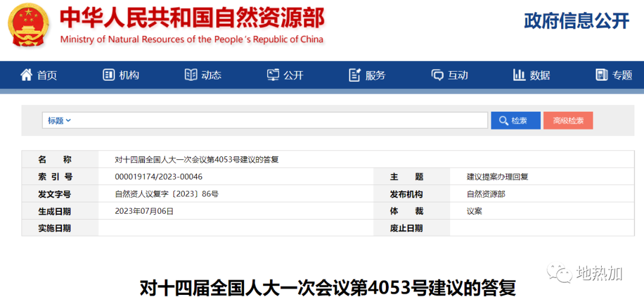This screenshot has width=644, height=302.
Task: Click the national emblem logo
Action: [29, 24]
